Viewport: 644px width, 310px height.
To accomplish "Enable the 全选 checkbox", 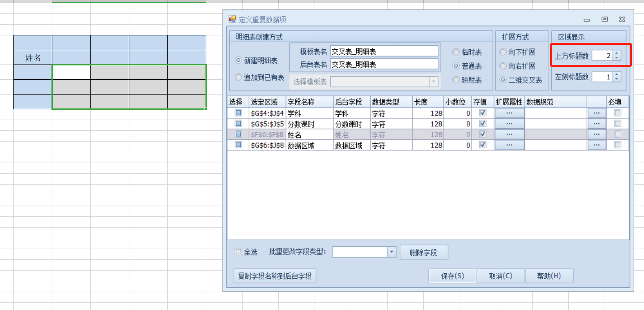I will [239, 252].
